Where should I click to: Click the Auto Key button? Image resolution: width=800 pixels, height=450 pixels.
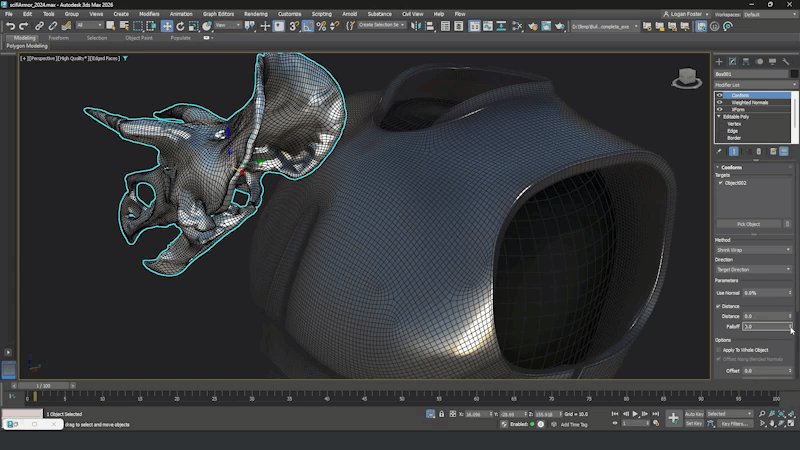pos(694,413)
